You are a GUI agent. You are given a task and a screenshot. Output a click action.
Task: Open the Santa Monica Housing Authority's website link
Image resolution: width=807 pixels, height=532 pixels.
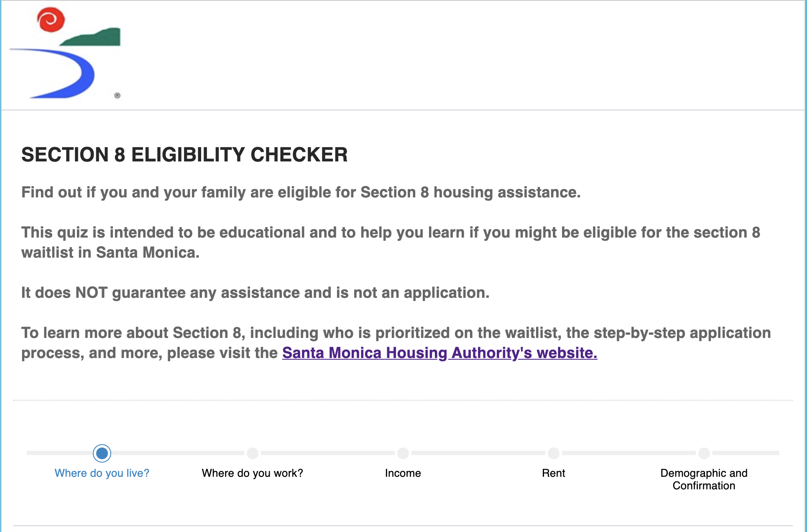point(439,353)
